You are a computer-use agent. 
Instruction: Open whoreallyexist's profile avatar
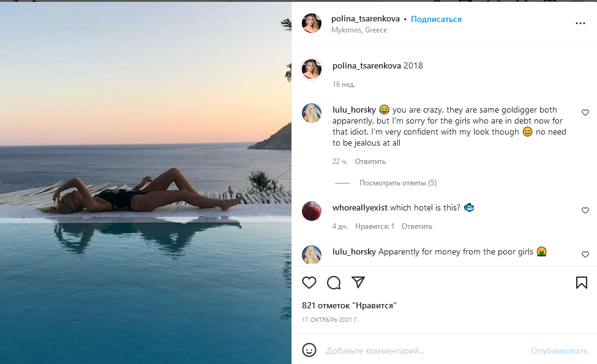(x=312, y=211)
